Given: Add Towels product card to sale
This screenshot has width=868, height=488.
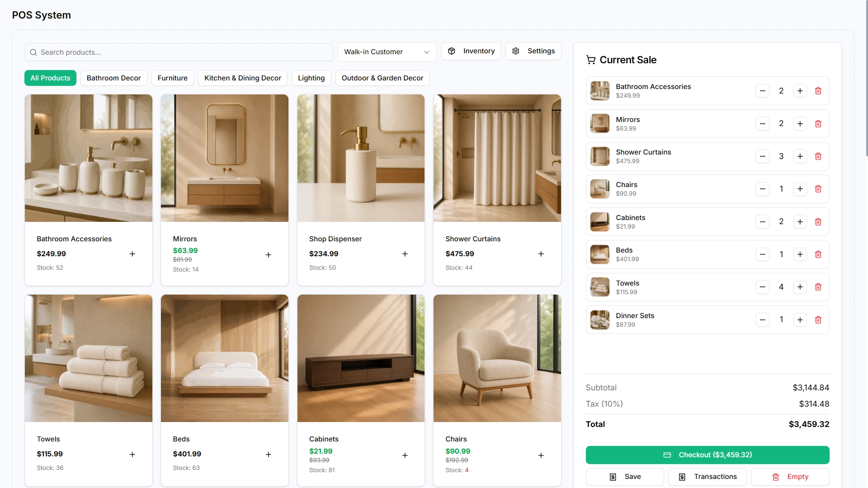Looking at the screenshot, I should pos(132,455).
